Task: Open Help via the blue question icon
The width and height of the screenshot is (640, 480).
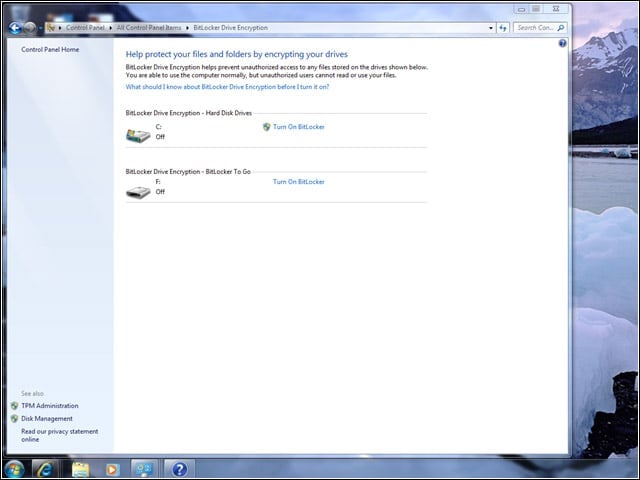Action: pyautogui.click(x=562, y=43)
